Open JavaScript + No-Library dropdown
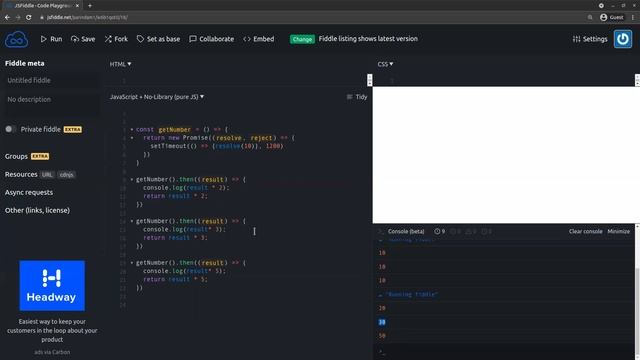Screen dimensions: 640x360 click(157, 97)
